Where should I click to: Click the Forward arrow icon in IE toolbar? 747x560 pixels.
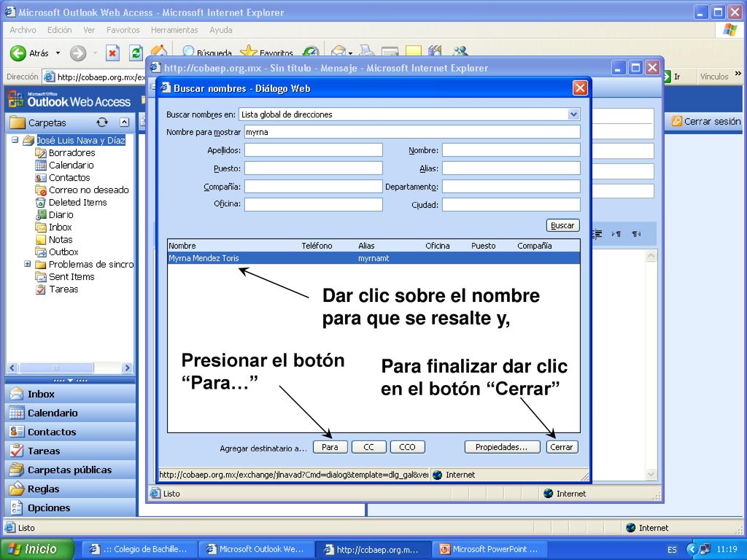tap(78, 52)
